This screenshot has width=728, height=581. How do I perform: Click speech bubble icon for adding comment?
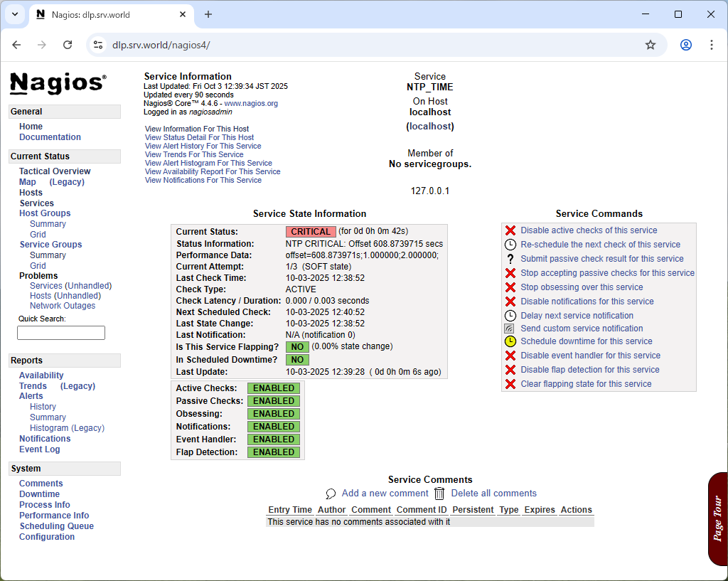(331, 494)
